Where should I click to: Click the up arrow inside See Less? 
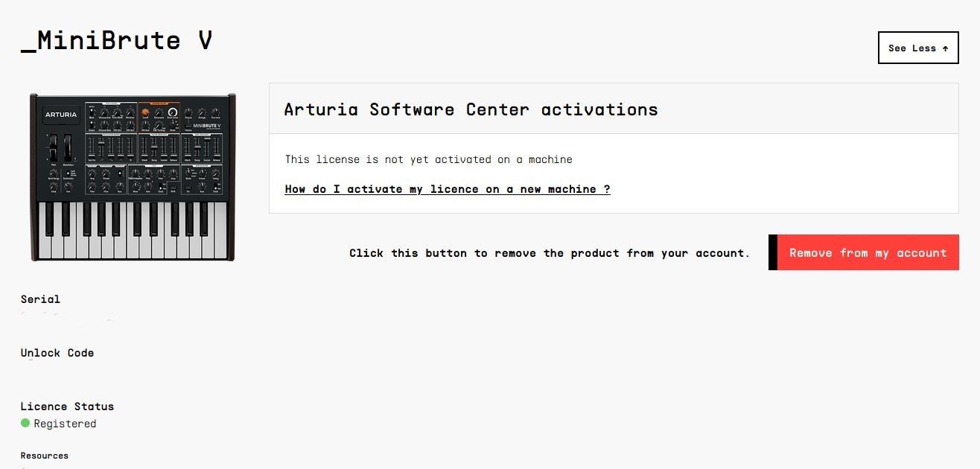pyautogui.click(x=945, y=48)
